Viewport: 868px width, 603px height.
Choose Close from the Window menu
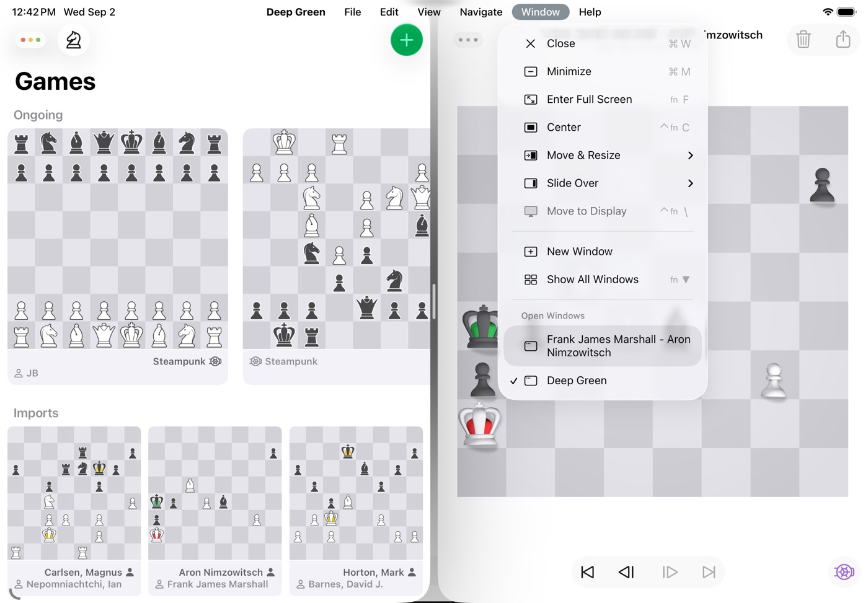coord(603,43)
